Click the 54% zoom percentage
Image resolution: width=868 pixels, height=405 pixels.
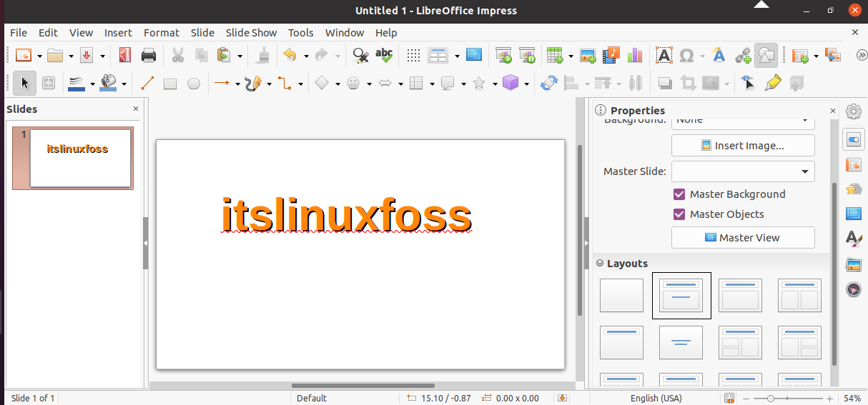tap(852, 398)
